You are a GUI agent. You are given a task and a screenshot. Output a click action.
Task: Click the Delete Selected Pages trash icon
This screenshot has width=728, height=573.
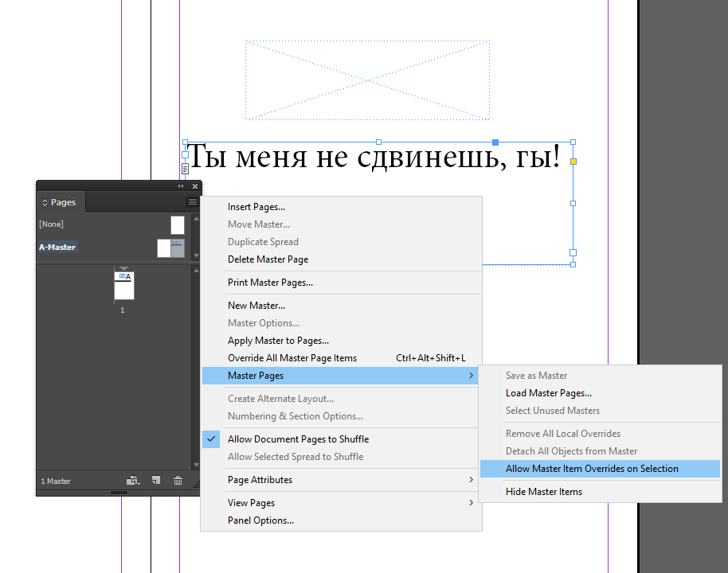[178, 480]
